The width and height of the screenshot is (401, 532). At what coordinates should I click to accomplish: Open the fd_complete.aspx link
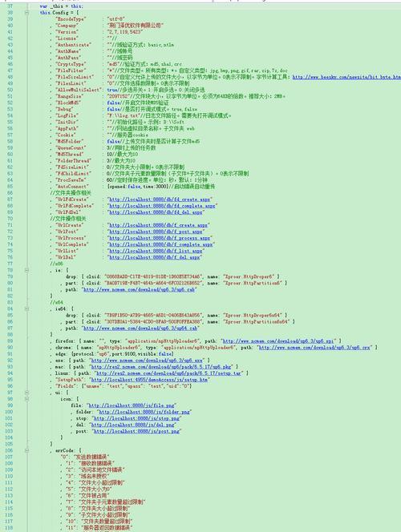coord(162,206)
